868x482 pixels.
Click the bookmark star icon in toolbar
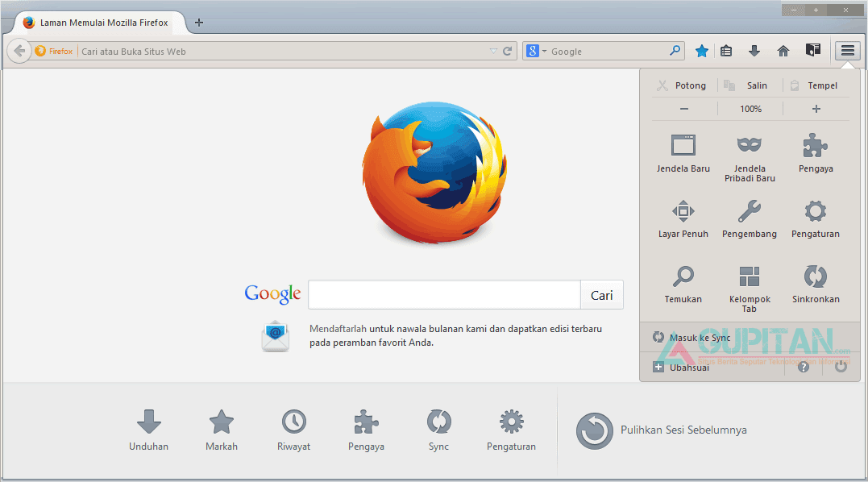pyautogui.click(x=702, y=51)
